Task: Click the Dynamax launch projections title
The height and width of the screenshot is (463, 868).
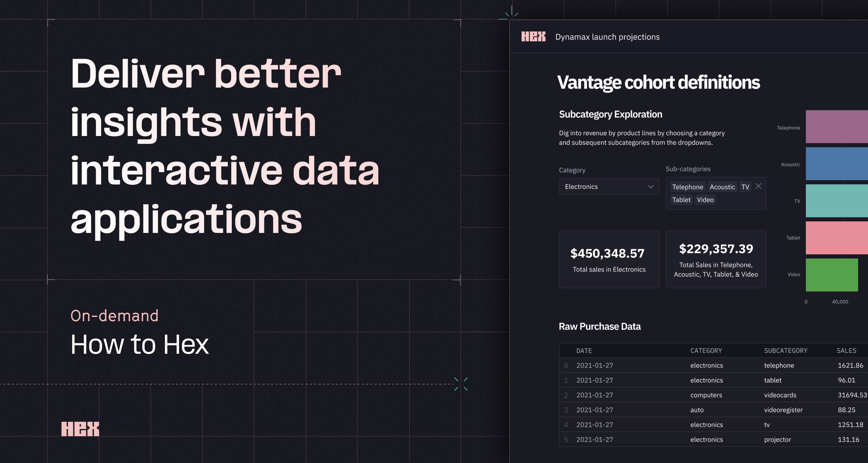Action: [x=607, y=37]
